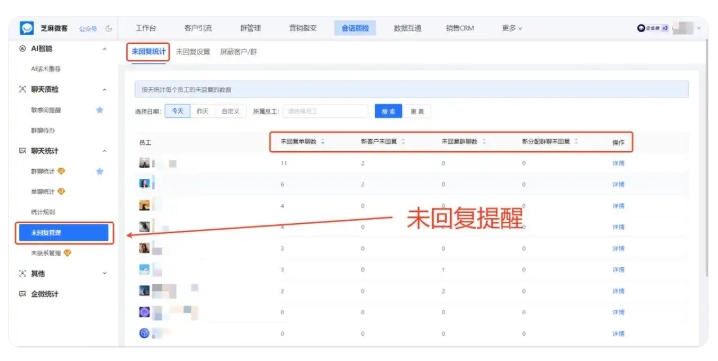Toggle the moon theme icon beside 公众号
The height and width of the screenshot is (361, 718).
[x=109, y=28]
